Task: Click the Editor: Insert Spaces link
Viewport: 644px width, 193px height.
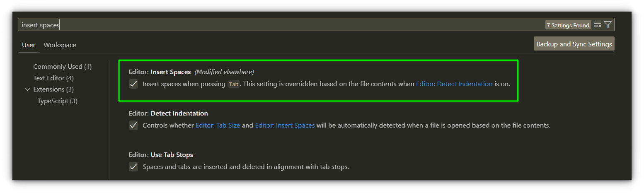Action: pos(285,125)
